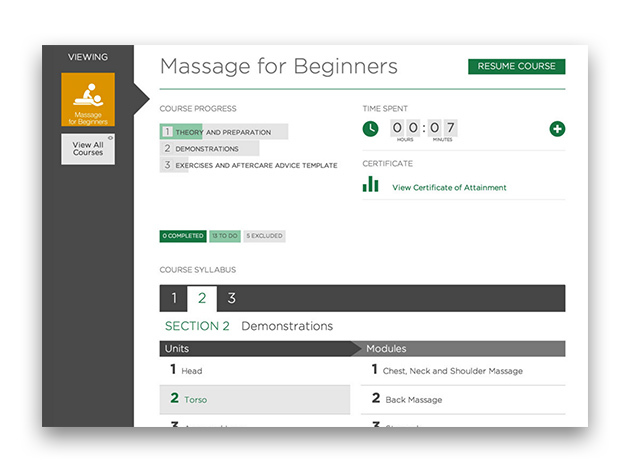Click the certificate bar chart icon
Screen dimensions: 630x473
(370, 184)
